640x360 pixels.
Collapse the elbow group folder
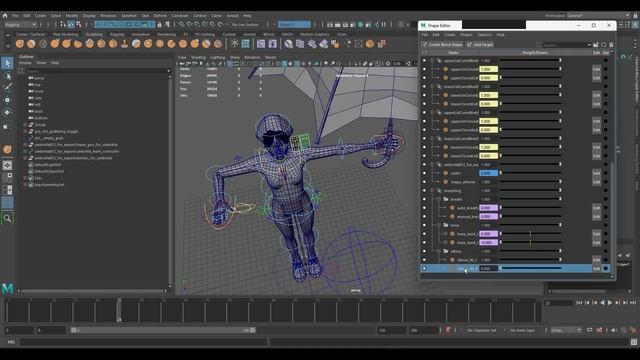439,251
